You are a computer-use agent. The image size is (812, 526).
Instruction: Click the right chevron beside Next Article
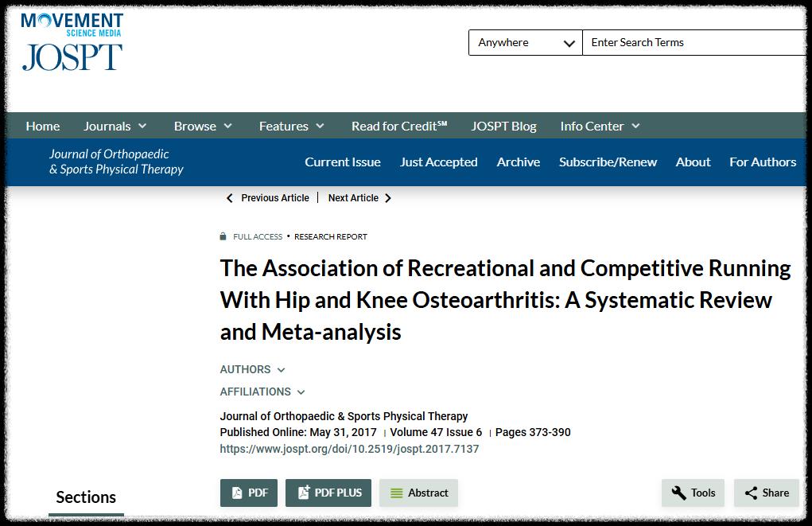388,198
